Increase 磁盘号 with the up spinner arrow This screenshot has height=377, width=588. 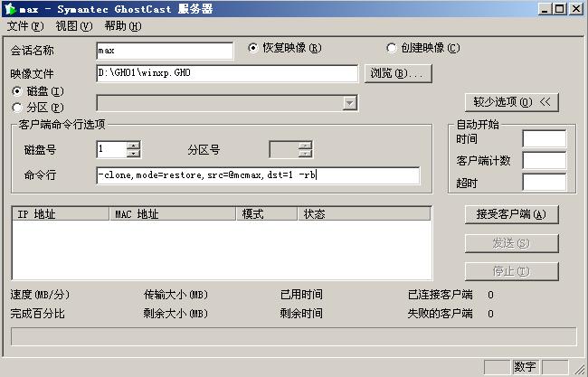(134, 146)
